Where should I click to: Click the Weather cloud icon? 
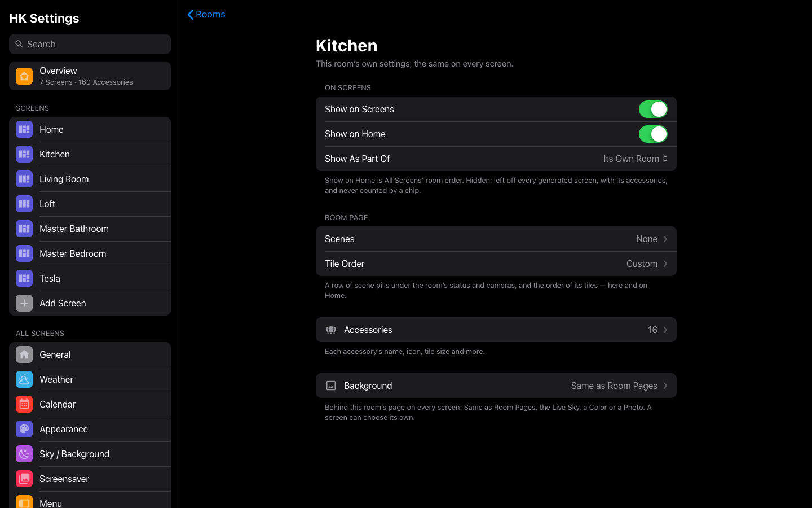(24, 379)
